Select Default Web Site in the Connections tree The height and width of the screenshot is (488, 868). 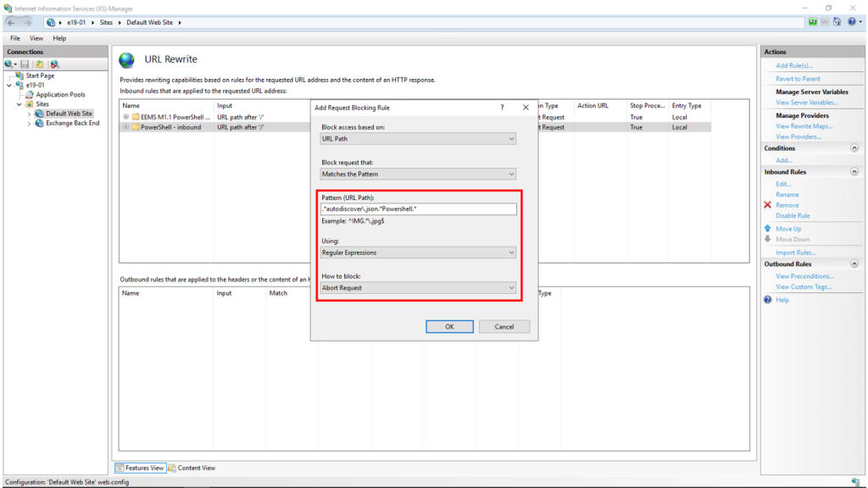tap(65, 113)
